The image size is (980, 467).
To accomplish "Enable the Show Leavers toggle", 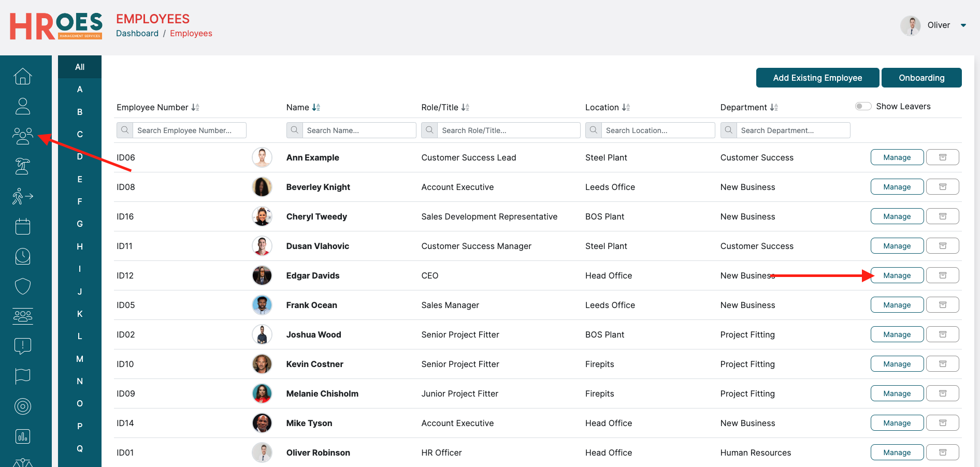I will tap(863, 106).
